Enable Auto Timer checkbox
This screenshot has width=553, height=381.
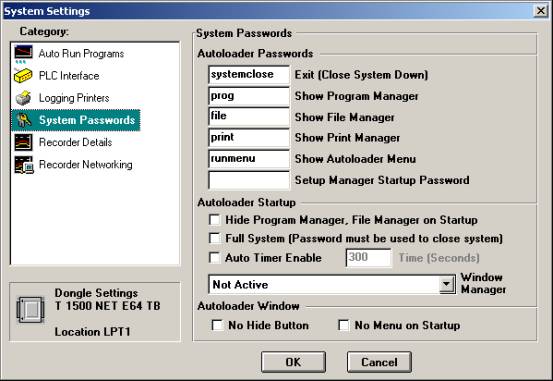click(214, 258)
